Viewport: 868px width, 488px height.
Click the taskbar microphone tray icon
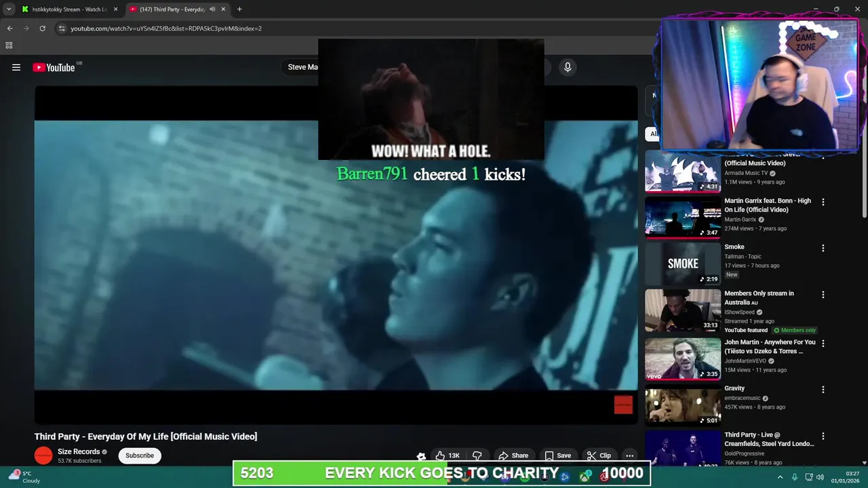tap(794, 477)
